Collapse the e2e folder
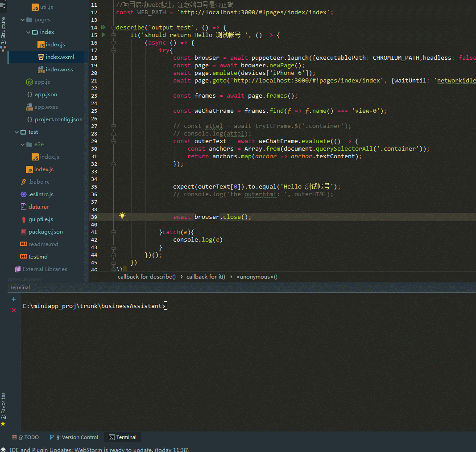The height and width of the screenshot is (452, 476). tap(23, 144)
